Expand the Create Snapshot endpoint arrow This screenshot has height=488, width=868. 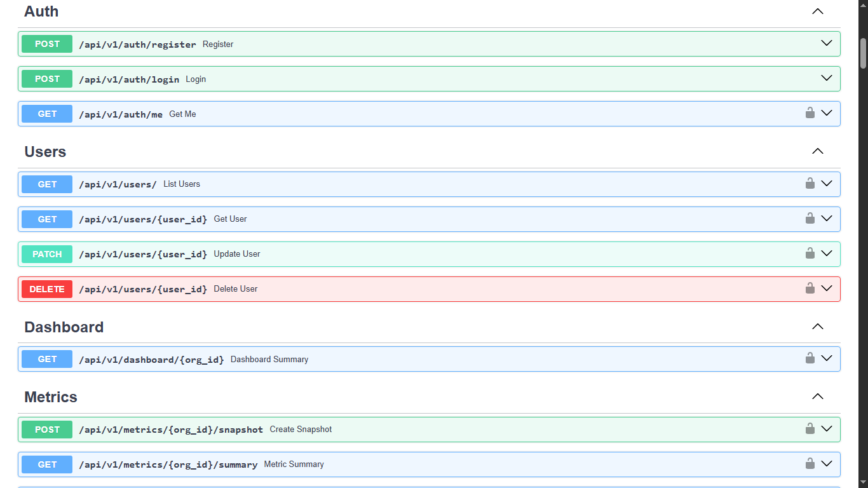(x=827, y=429)
